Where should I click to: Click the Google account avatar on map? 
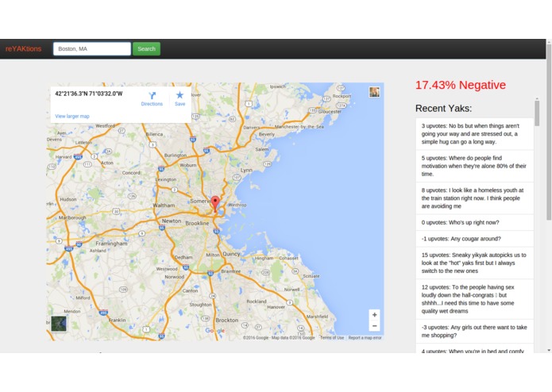[x=374, y=92]
